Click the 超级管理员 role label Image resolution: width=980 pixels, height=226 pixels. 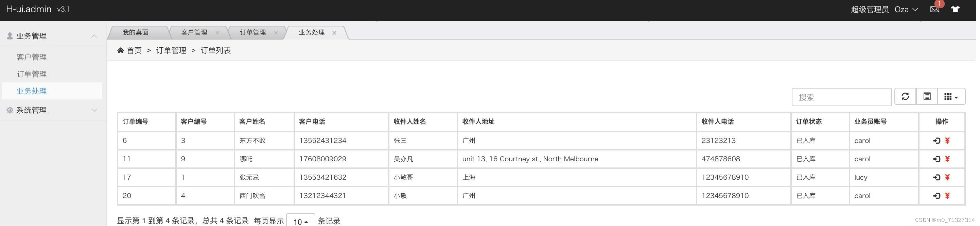click(870, 10)
